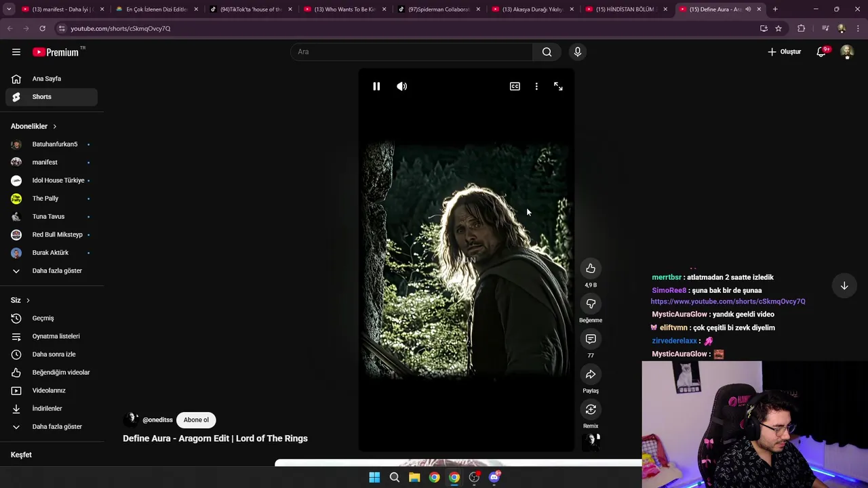Expand the Siz section chevron
This screenshot has height=488, width=868.
pos(28,300)
